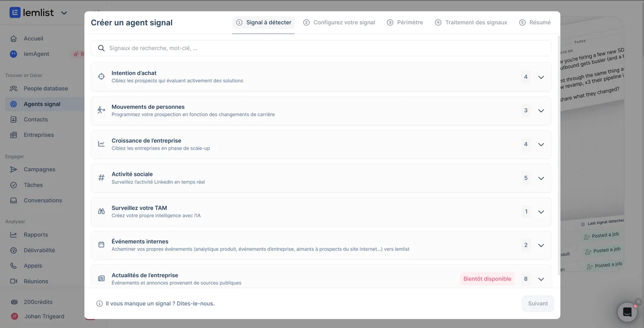This screenshot has width=644, height=328.
Task: Click the Johan Trigeard name text
Action: [44, 316]
